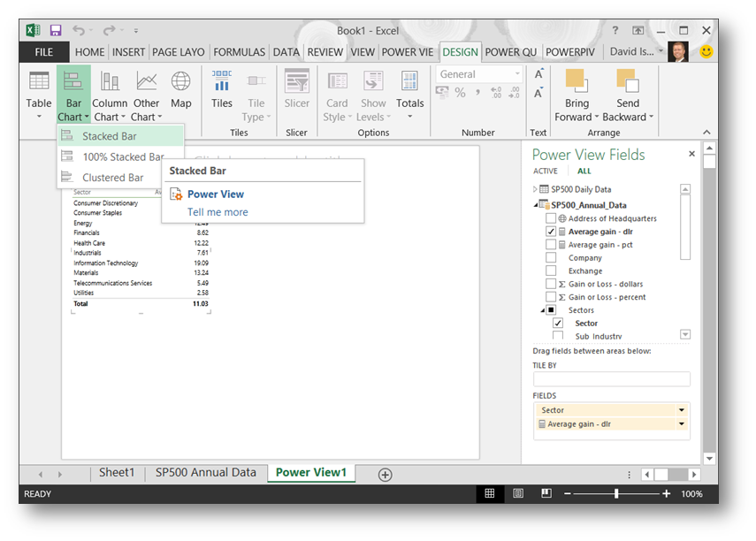Image resolution: width=756 pixels, height=541 pixels.
Task: Uncheck Average gain - dlr field
Action: [x=551, y=232]
